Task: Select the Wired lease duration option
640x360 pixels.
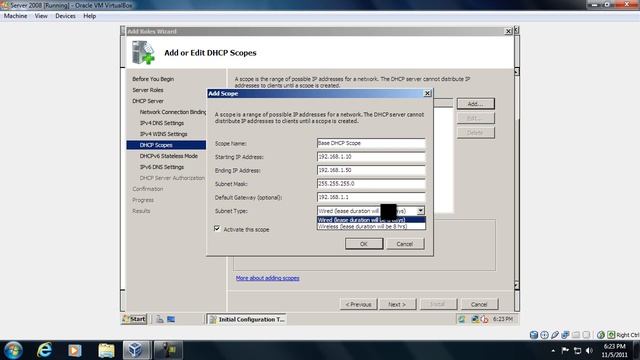Action: pyautogui.click(x=371, y=220)
